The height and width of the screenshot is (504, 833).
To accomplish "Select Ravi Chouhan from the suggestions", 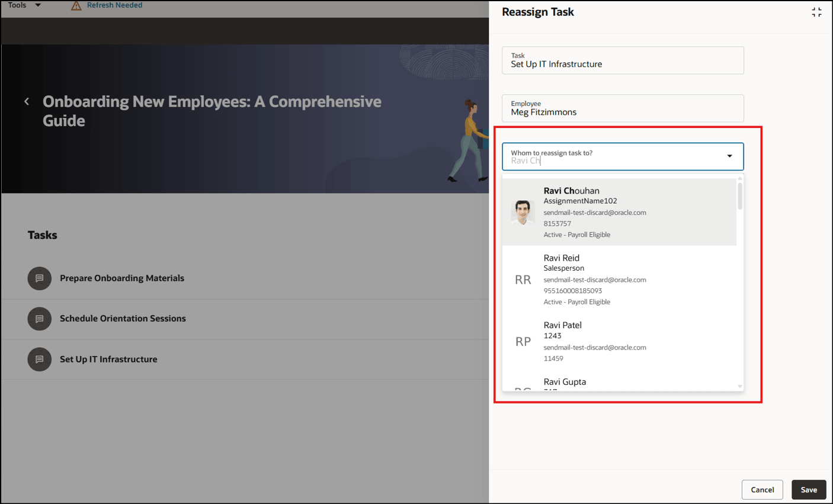I will point(619,212).
